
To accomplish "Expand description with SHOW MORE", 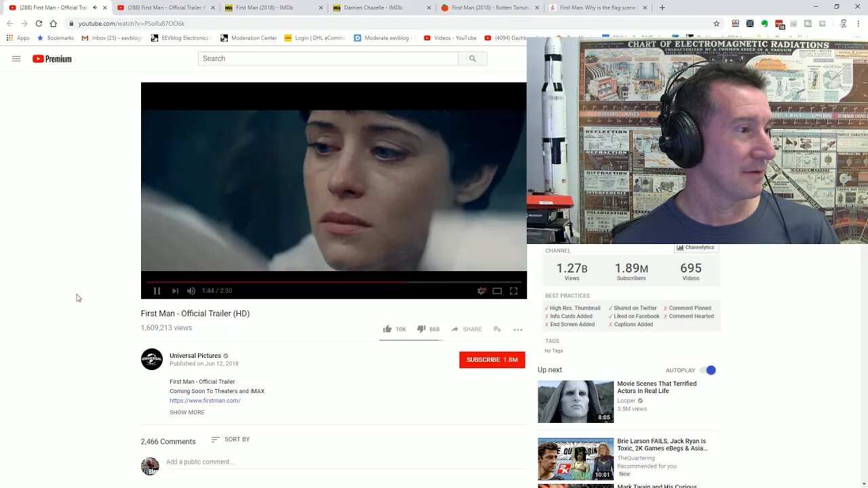I will (x=187, y=412).
